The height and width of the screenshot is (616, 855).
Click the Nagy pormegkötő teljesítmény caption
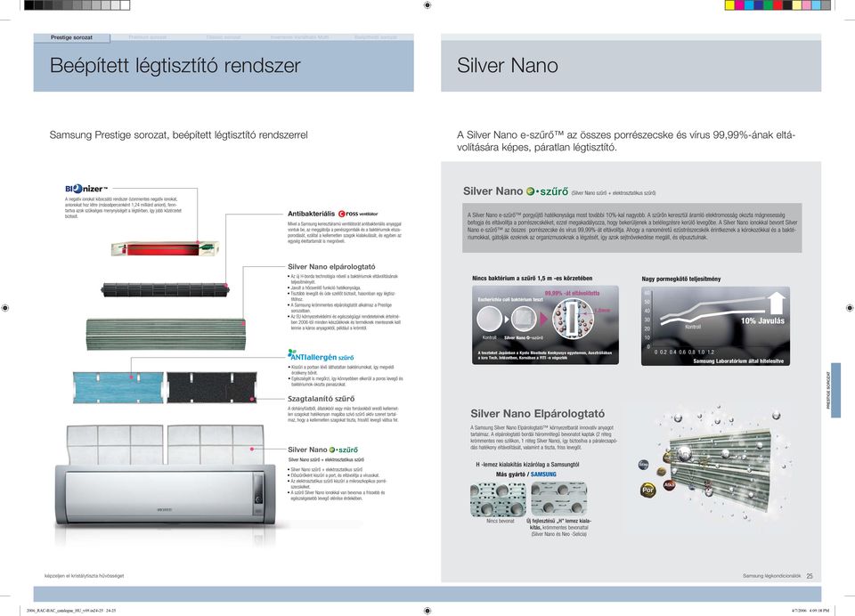click(x=681, y=279)
